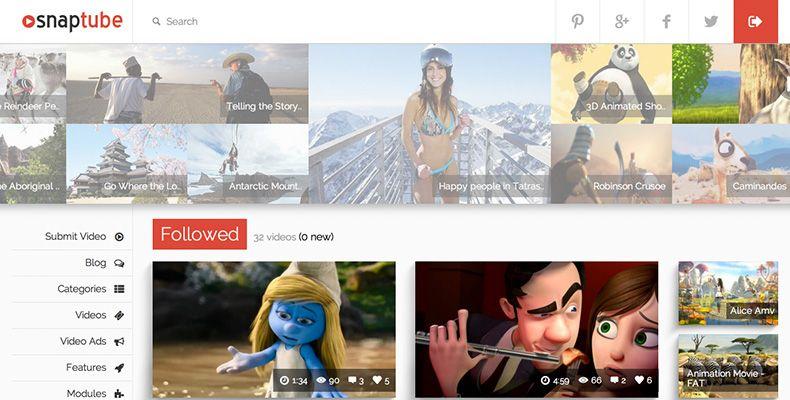The height and width of the screenshot is (400, 790).
Task: Click the play icon beside Submit Video
Action: (x=119, y=237)
